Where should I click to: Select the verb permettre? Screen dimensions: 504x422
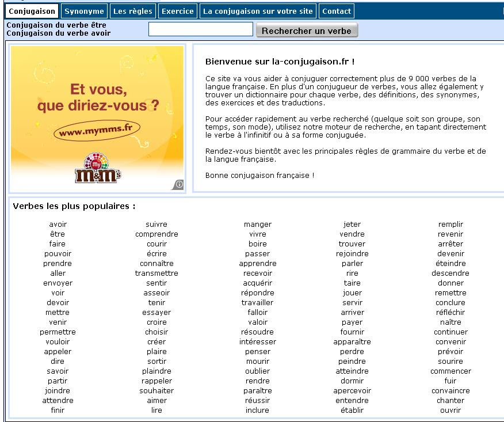click(58, 332)
